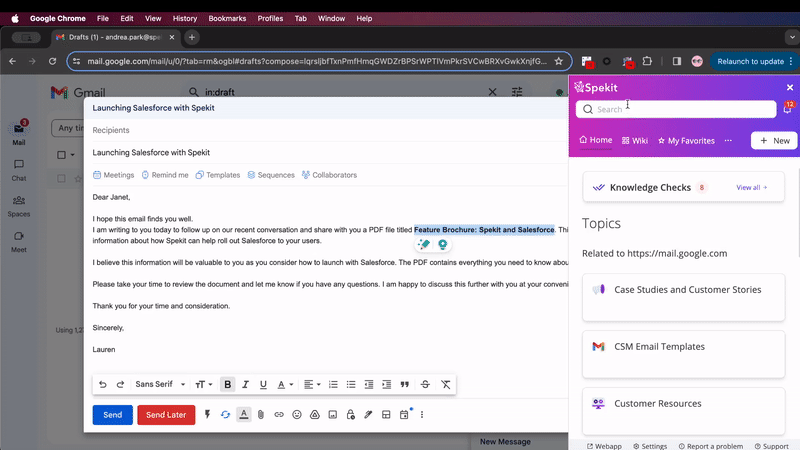
Task: Click the lightning bolt icon
Action: [208, 415]
